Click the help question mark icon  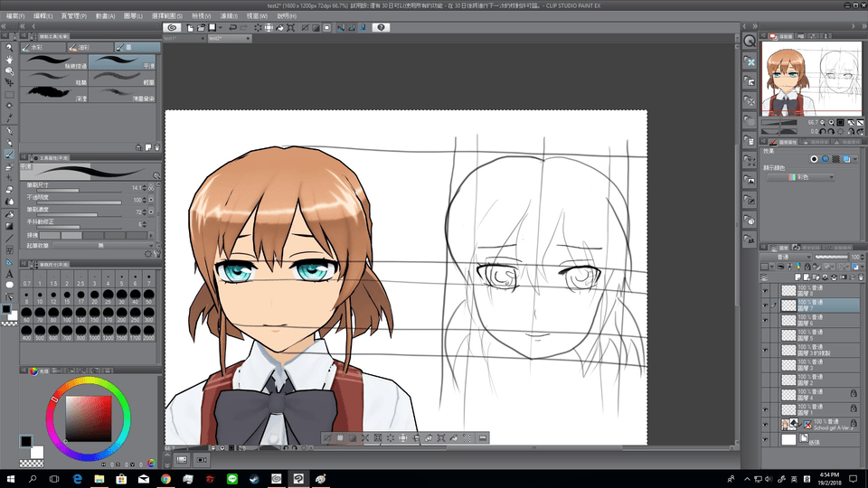point(382,28)
